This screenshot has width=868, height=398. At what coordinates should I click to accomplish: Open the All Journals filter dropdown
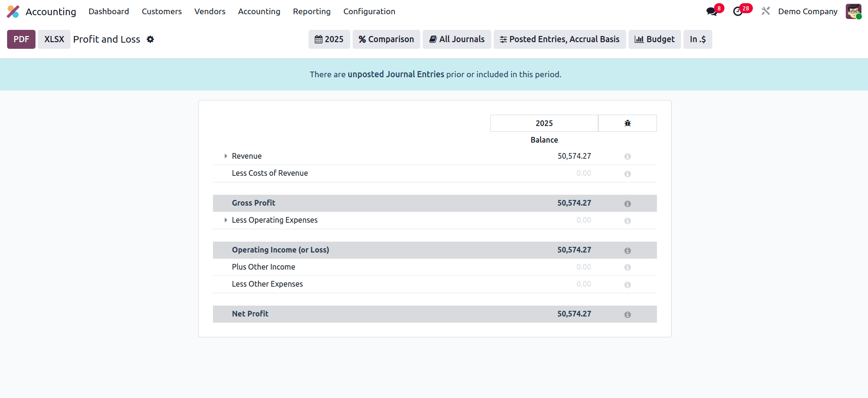tap(457, 39)
